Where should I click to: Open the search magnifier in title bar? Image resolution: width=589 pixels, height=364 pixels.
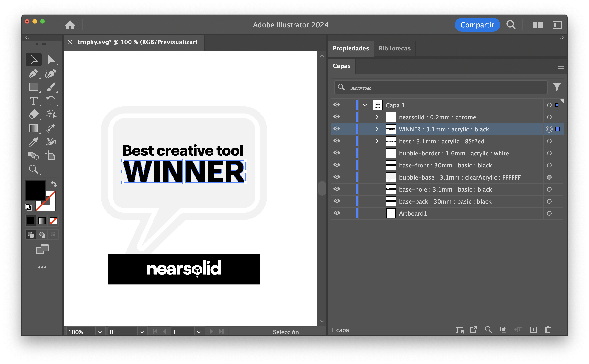pos(511,25)
